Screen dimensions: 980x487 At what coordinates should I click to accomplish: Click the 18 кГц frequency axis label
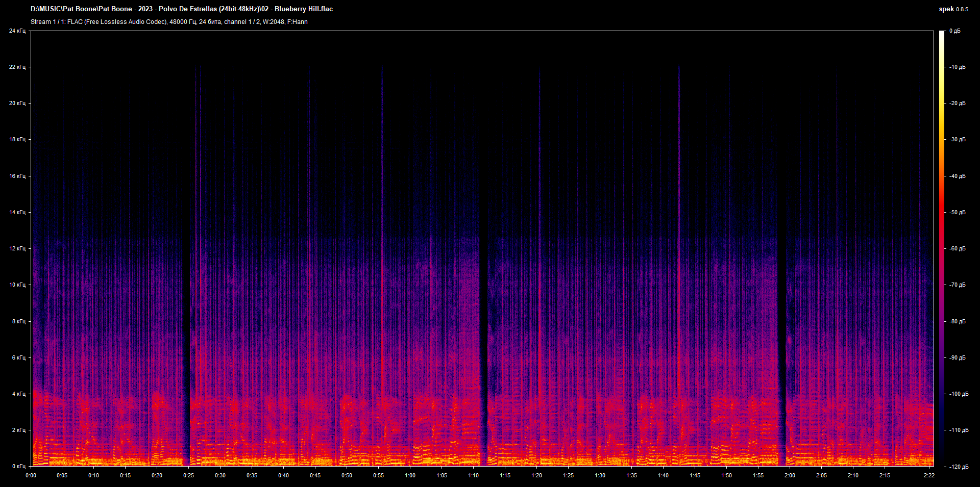click(x=17, y=140)
